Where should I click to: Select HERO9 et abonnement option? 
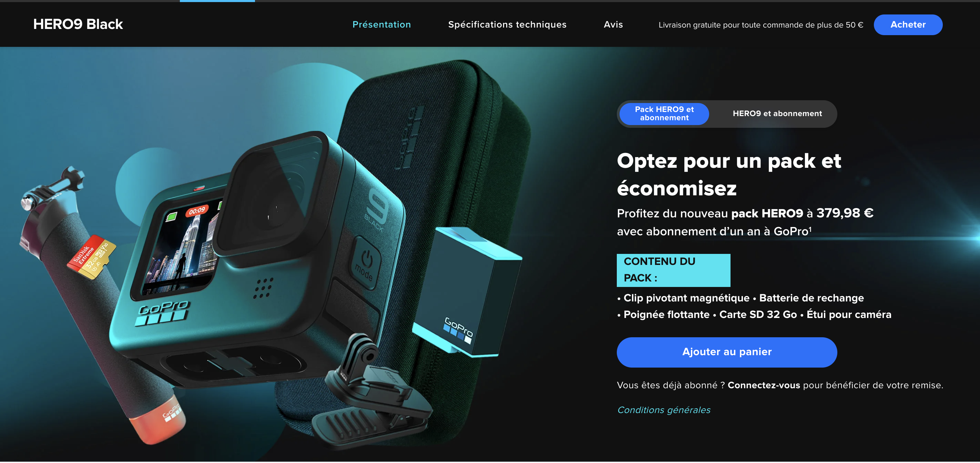tap(777, 114)
